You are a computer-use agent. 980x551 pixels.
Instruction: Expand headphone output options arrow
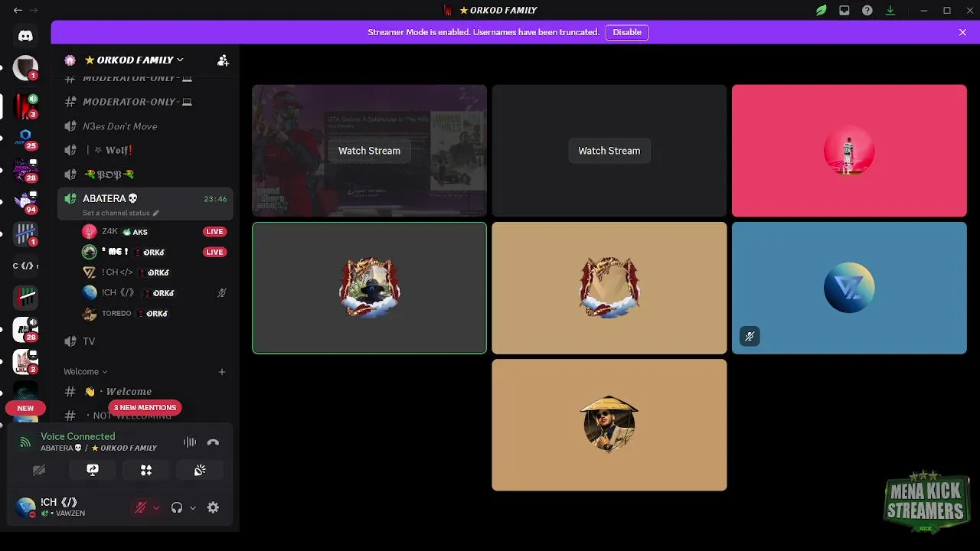tap(193, 507)
